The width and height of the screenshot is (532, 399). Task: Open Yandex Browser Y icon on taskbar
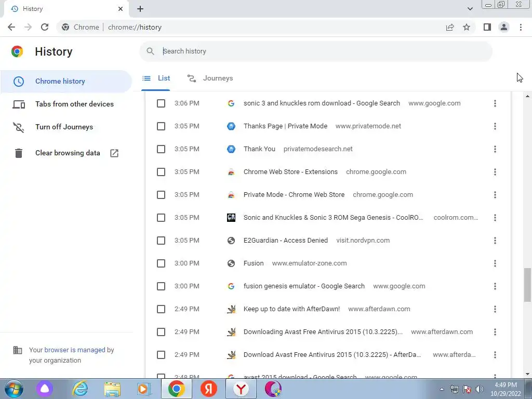pos(241,389)
